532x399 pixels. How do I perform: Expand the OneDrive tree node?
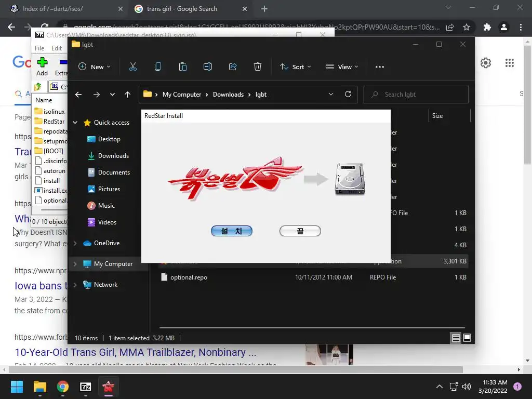[75, 243]
